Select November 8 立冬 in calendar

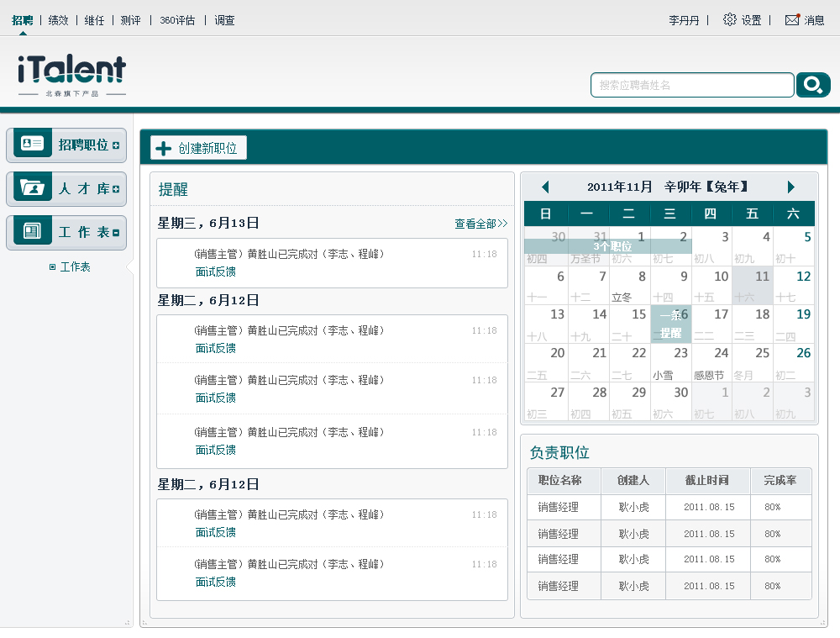pyautogui.click(x=629, y=286)
